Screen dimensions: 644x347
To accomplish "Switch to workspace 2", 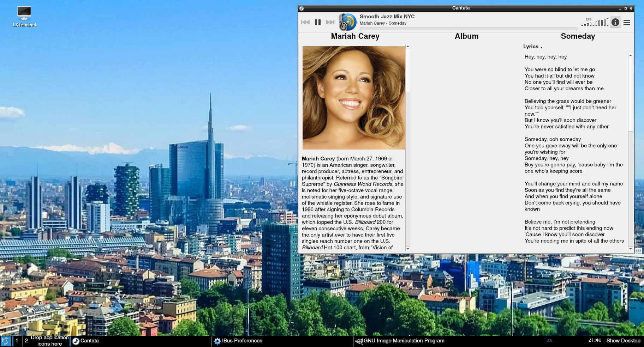I will coord(26,341).
